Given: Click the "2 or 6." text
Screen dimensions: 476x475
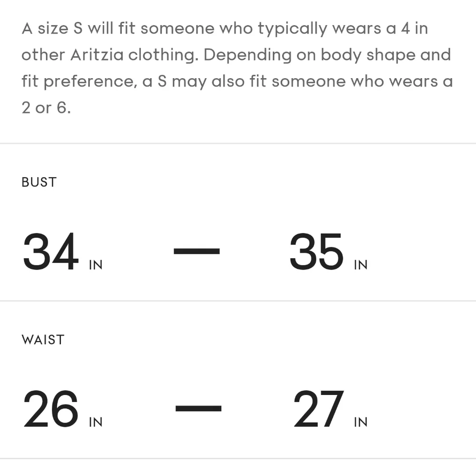Looking at the screenshot, I should 46,108.
